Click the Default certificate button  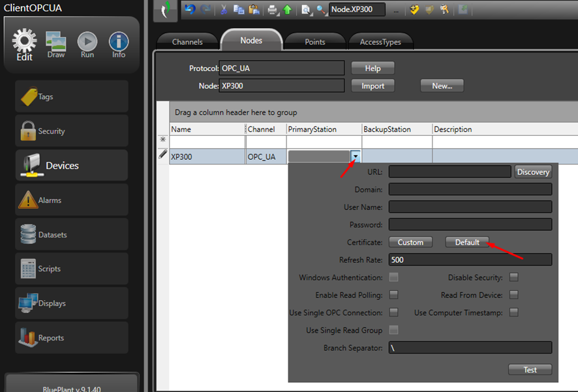[x=467, y=242]
